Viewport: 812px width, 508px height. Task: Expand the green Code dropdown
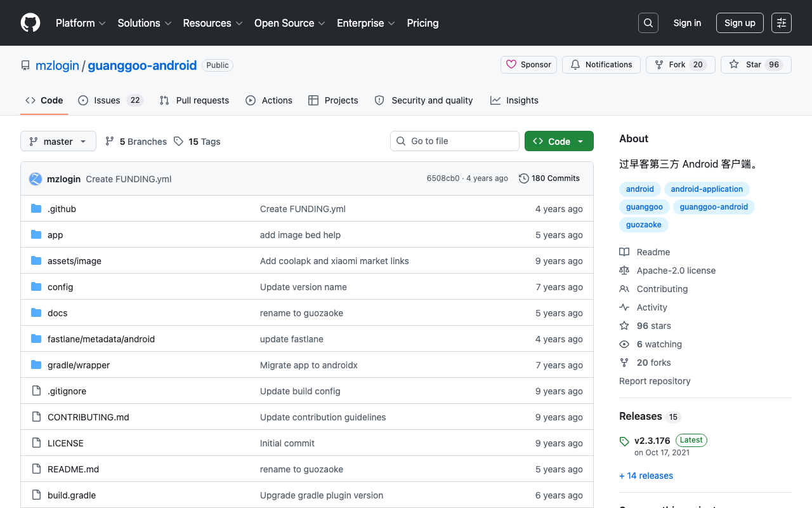[x=559, y=141]
